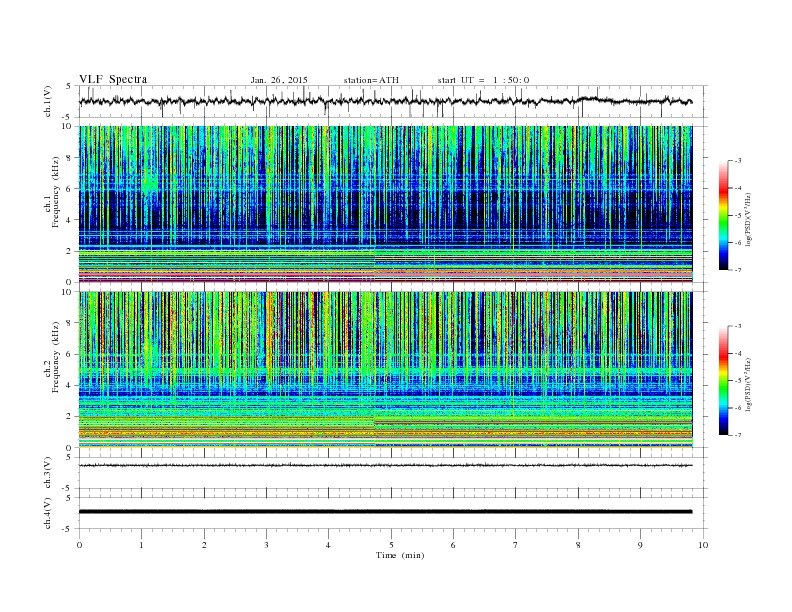Click the "station=ATH" header text
Screen dimensions: 792x612
371,80
